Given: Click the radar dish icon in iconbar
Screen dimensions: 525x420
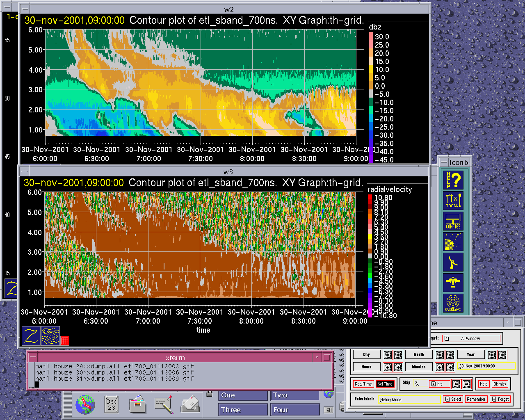Looking at the screenshot, I should click(x=453, y=262).
